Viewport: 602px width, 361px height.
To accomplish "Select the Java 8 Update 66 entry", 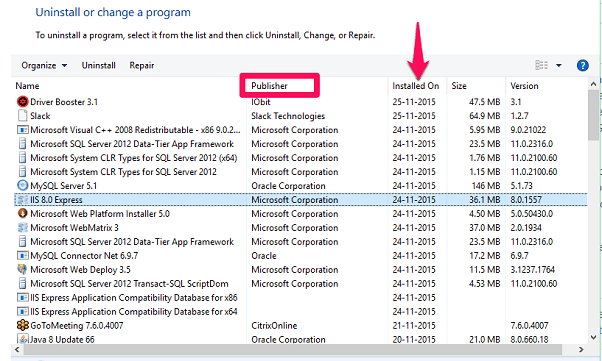I will tap(62, 339).
